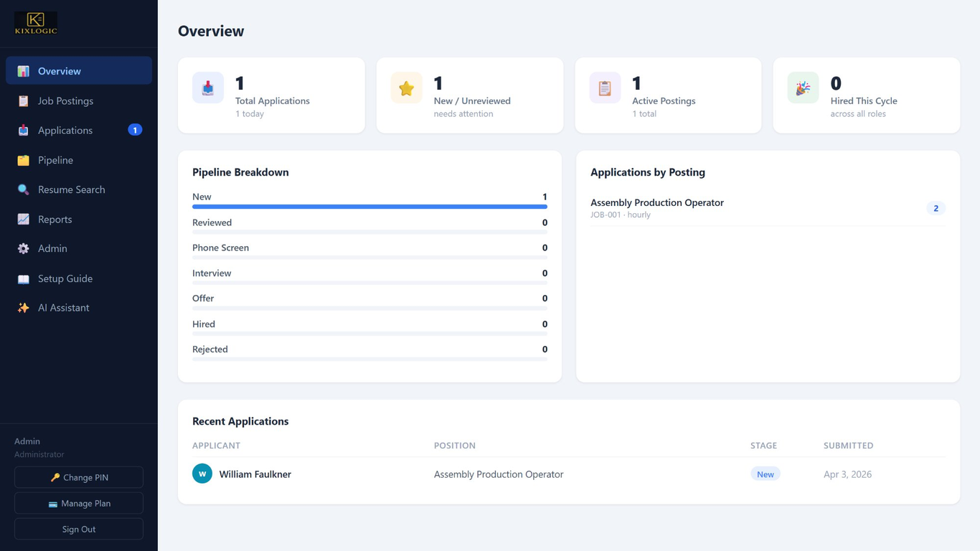Click the Applications unread count badge
The height and width of the screenshot is (551, 980).
click(x=135, y=130)
